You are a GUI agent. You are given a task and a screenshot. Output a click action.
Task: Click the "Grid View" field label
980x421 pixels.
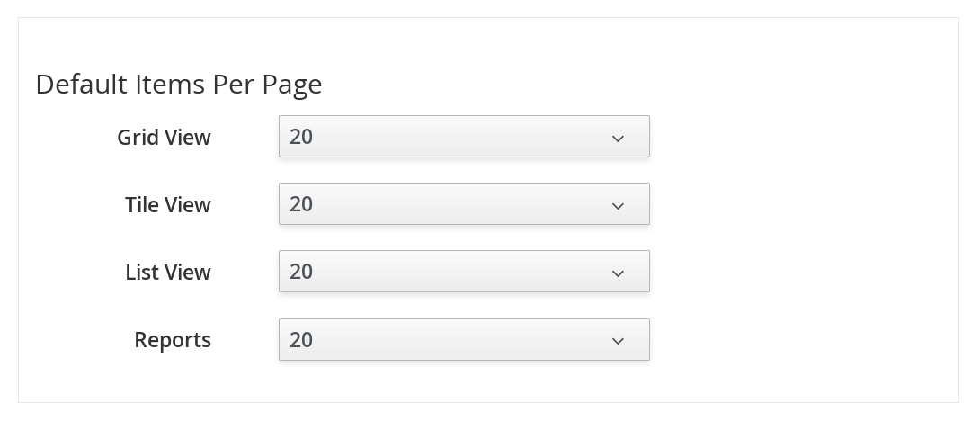(164, 138)
